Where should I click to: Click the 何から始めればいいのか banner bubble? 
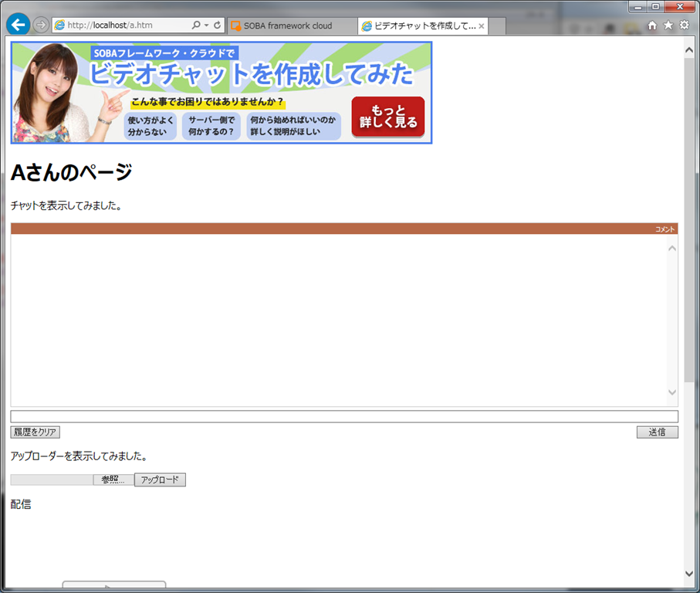(293, 126)
